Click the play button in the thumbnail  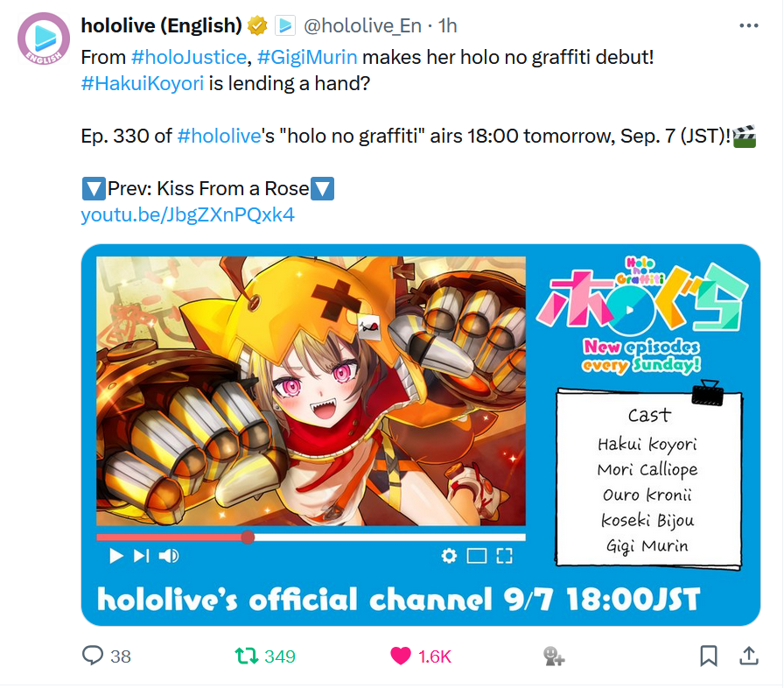tap(116, 556)
